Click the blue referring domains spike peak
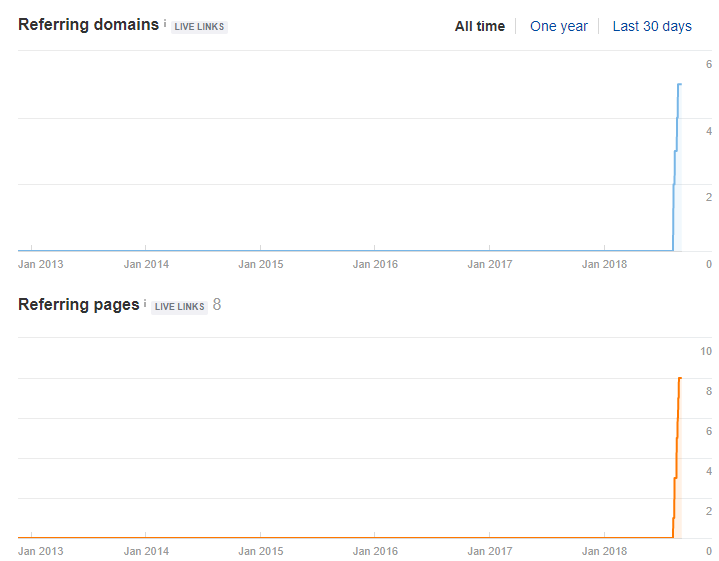 [x=680, y=84]
